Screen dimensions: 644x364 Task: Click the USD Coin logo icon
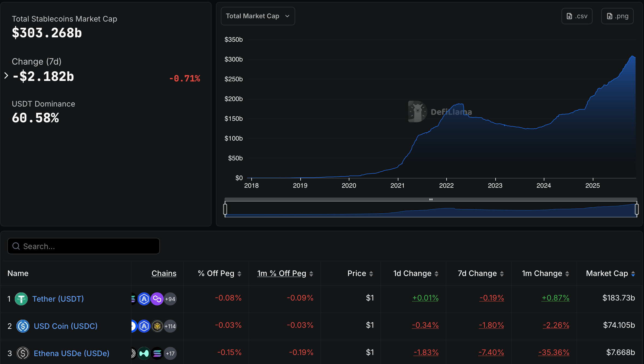pyautogui.click(x=23, y=326)
